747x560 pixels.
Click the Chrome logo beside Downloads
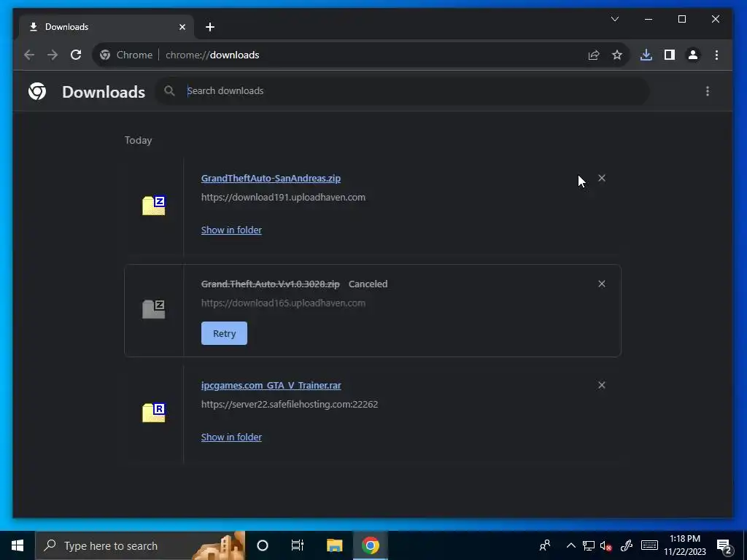[x=37, y=91]
